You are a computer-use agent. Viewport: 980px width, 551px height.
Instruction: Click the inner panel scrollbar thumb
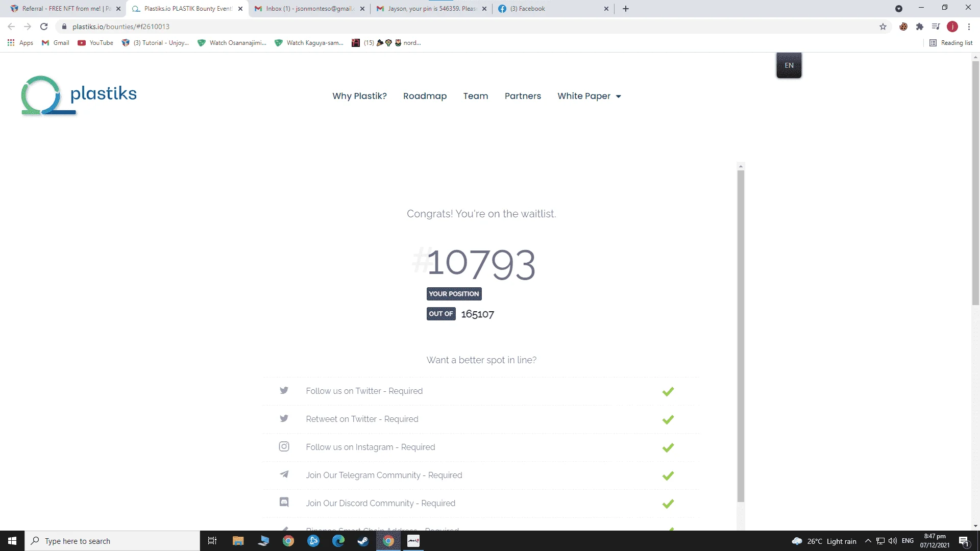pyautogui.click(x=741, y=336)
